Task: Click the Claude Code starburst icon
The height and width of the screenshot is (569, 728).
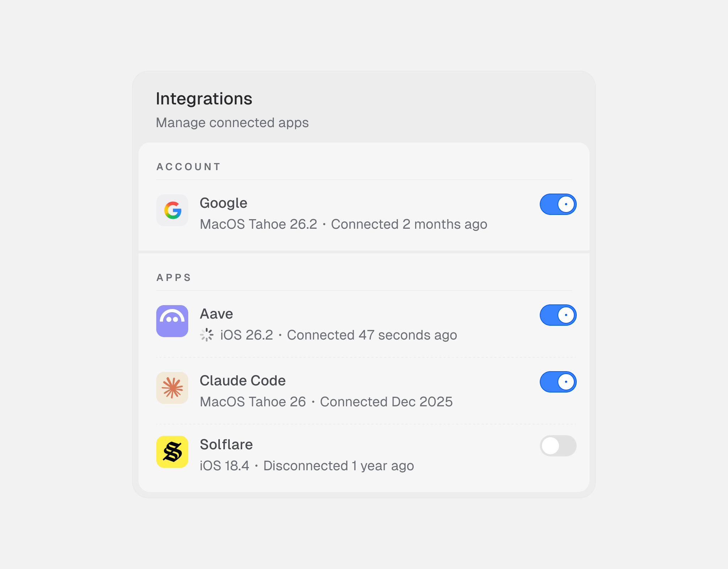Action: 172,388
